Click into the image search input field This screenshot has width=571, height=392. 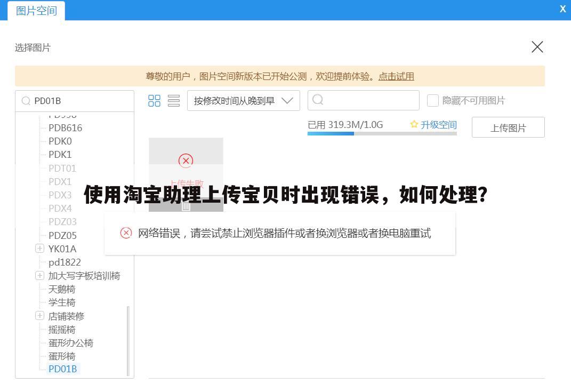364,100
